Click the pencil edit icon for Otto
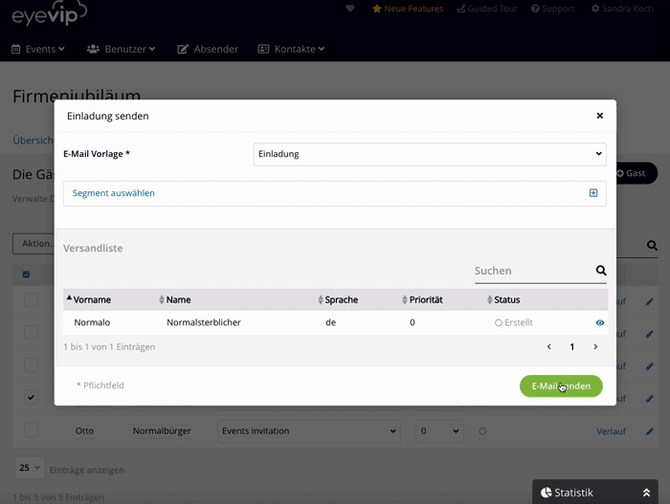Screen dimensions: 670x504 pyautogui.click(x=650, y=431)
